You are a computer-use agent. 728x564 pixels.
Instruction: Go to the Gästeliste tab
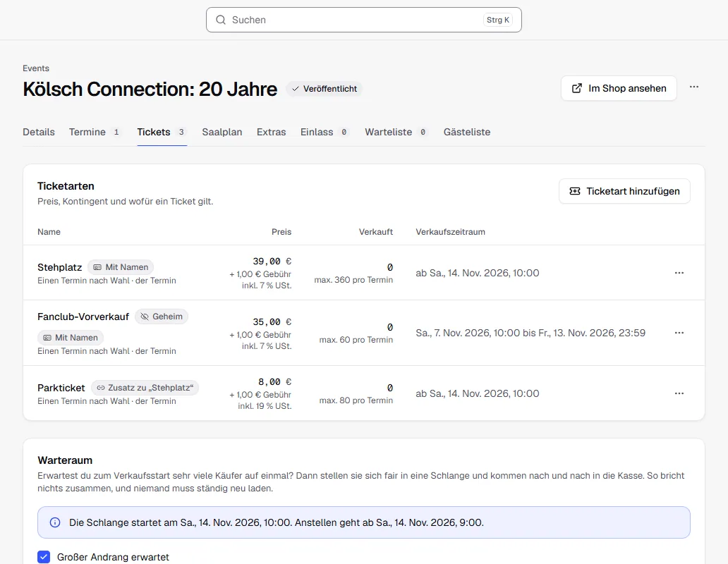(466, 133)
